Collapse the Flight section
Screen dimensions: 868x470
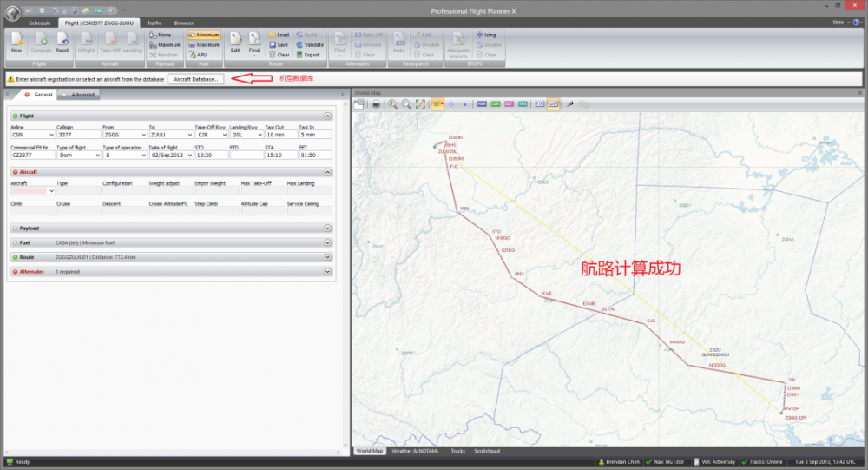coord(328,116)
